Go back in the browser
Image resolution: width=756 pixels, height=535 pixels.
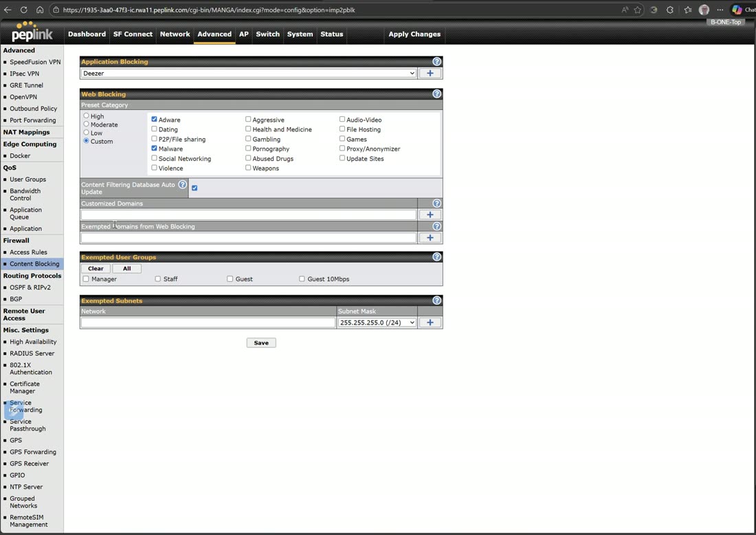pos(8,10)
